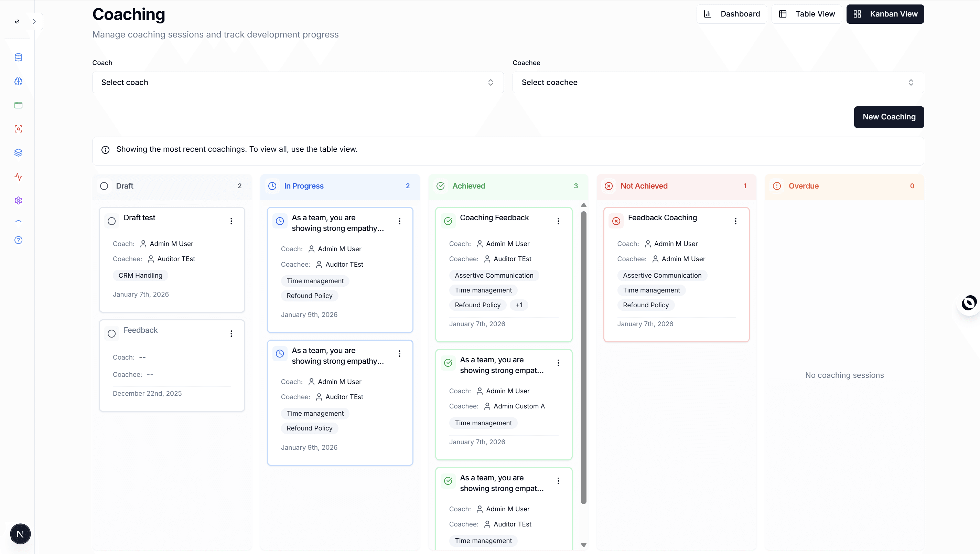Click the Kanban View button
The image size is (980, 554).
[x=885, y=14]
